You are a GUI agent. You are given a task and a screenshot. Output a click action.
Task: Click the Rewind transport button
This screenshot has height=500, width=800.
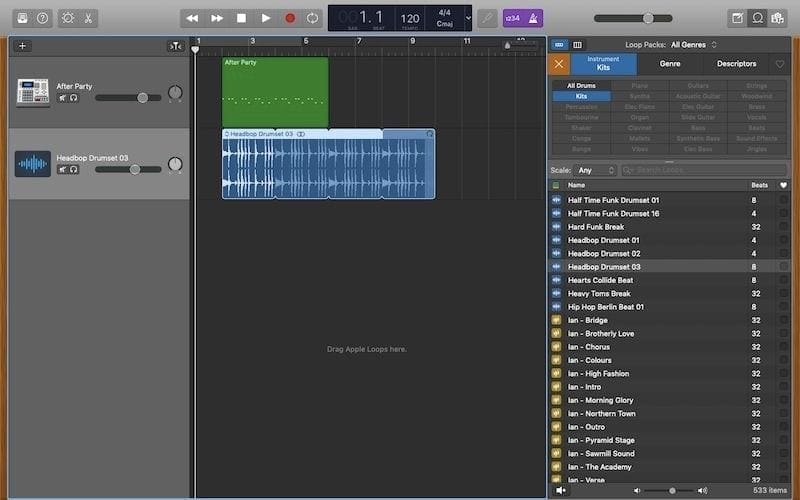click(x=192, y=18)
